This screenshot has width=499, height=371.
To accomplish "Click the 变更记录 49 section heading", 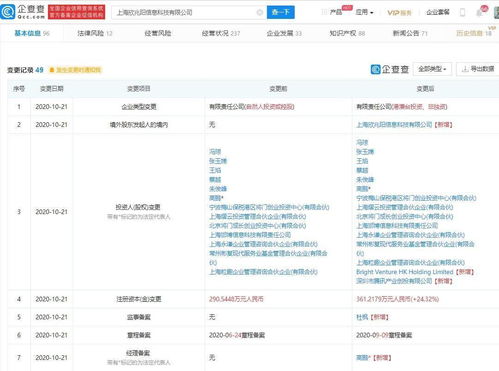I will [25, 70].
